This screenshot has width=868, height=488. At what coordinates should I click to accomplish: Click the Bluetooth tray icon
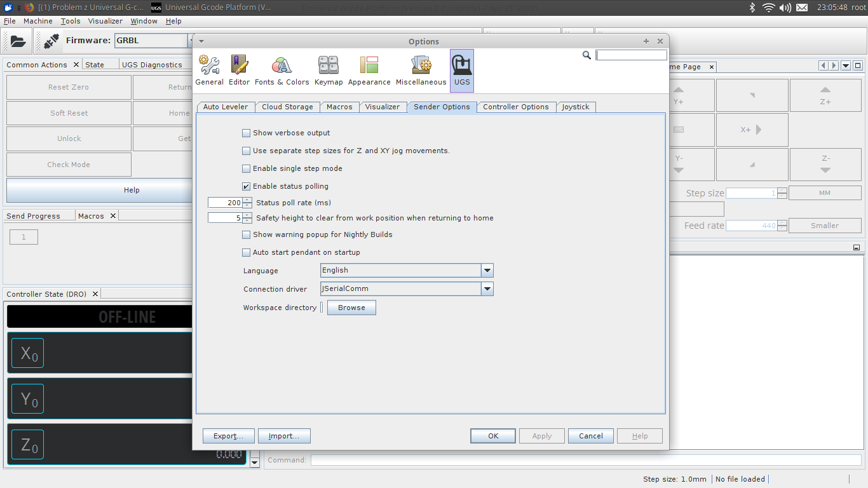[752, 8]
